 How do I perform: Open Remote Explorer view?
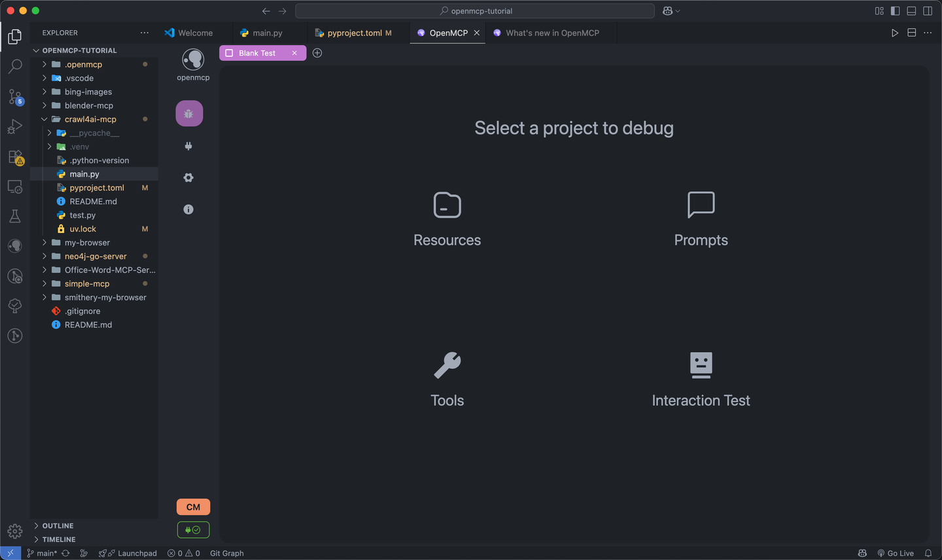(x=15, y=187)
